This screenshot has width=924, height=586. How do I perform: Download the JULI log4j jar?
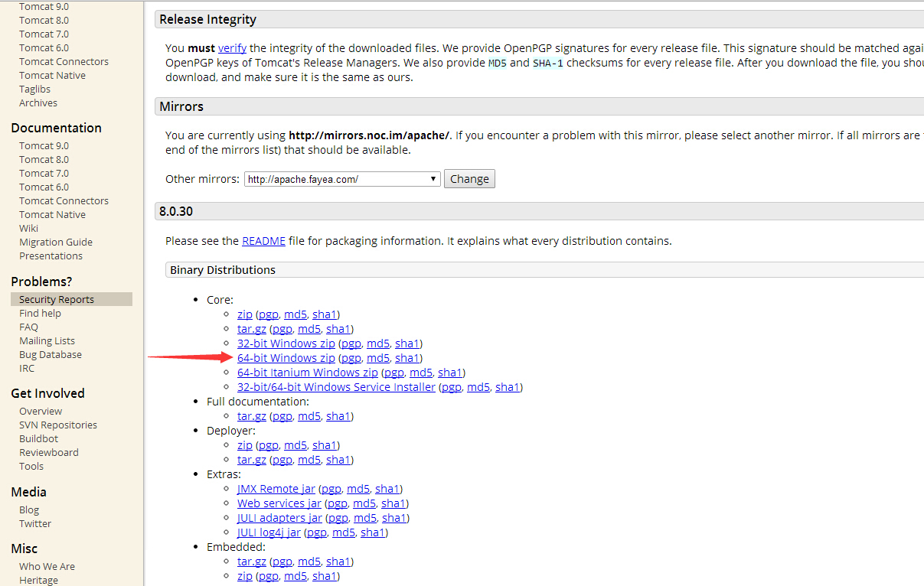[269, 532]
